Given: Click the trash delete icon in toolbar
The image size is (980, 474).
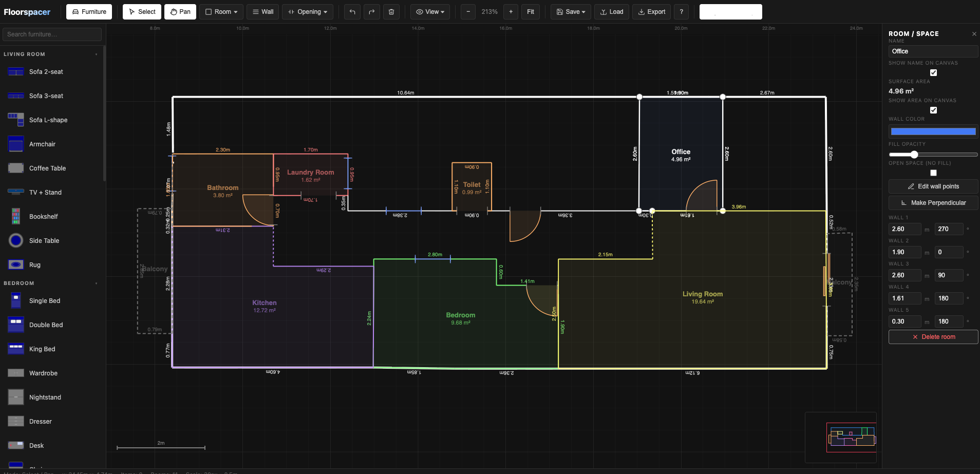Looking at the screenshot, I should click(x=391, y=12).
